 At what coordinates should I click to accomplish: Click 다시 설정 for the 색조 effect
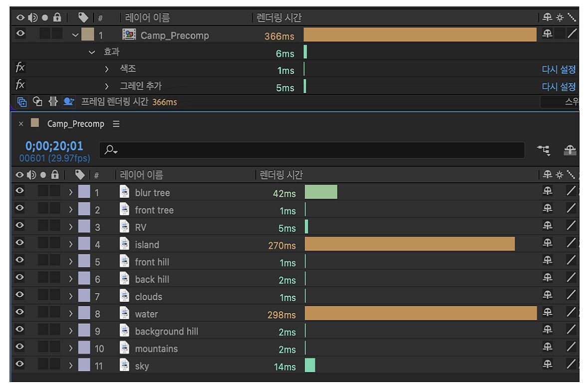click(x=559, y=69)
